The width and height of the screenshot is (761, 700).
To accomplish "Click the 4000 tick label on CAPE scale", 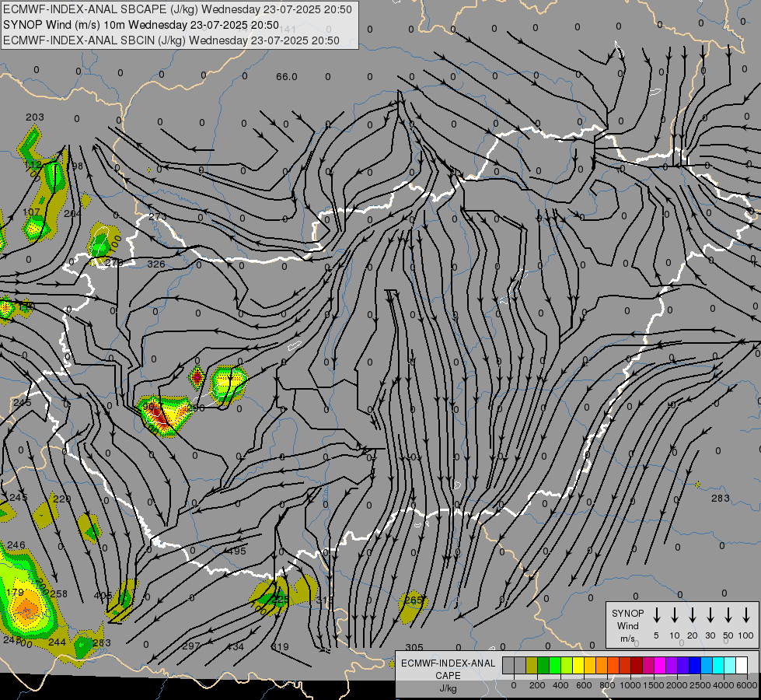I will (x=724, y=685).
